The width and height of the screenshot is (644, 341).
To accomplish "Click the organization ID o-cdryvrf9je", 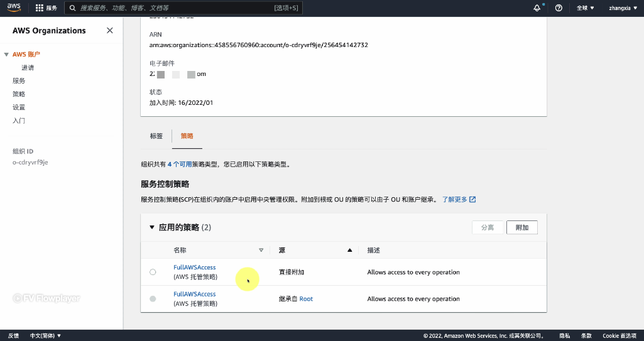I will (x=30, y=162).
